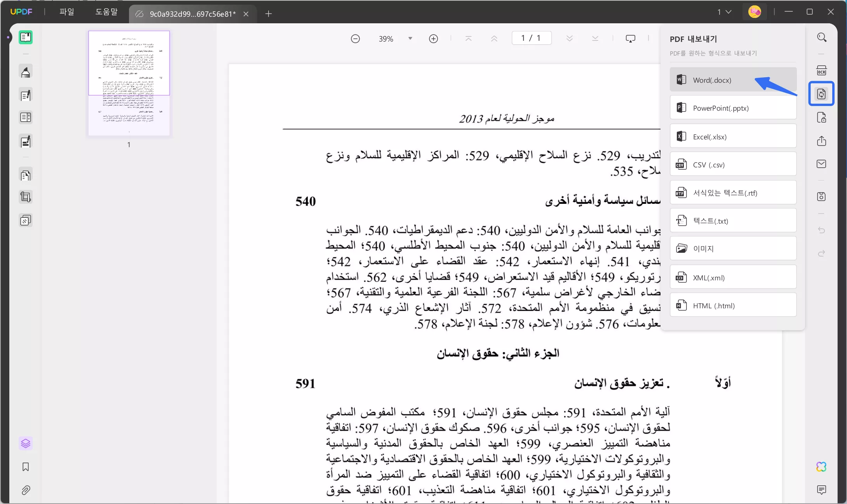This screenshot has width=847, height=504.
Task: Open the zoom percentage dropdown arrow
Action: [x=410, y=38]
